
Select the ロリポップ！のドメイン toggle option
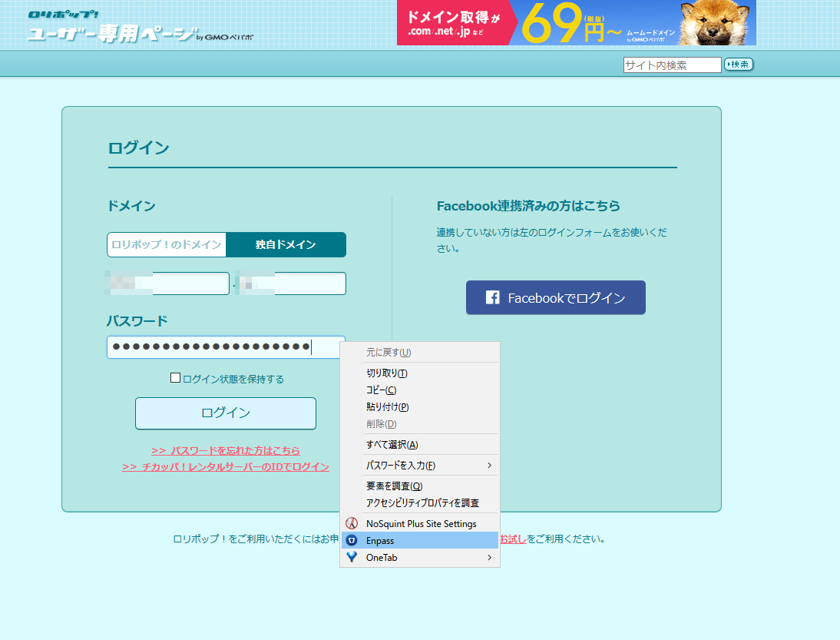click(167, 244)
